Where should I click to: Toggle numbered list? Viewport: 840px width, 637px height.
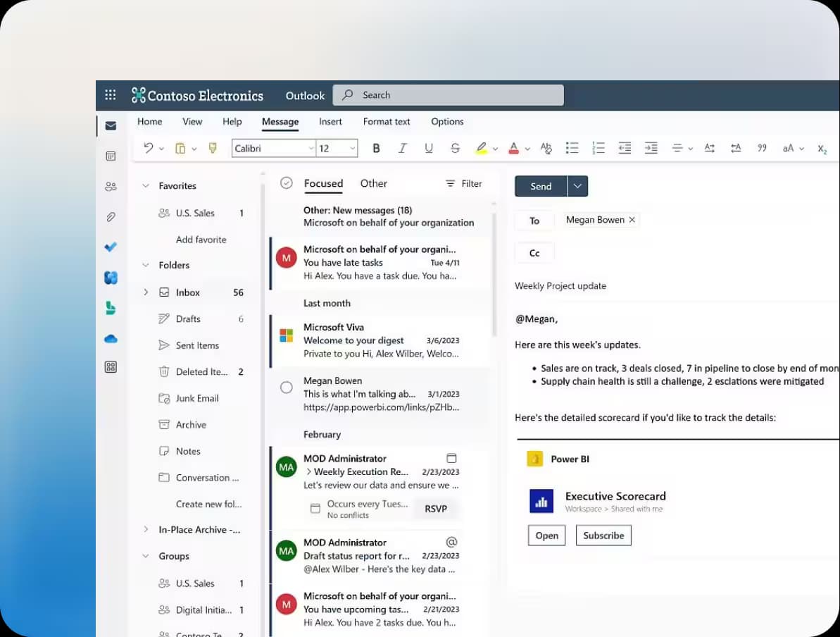point(598,148)
